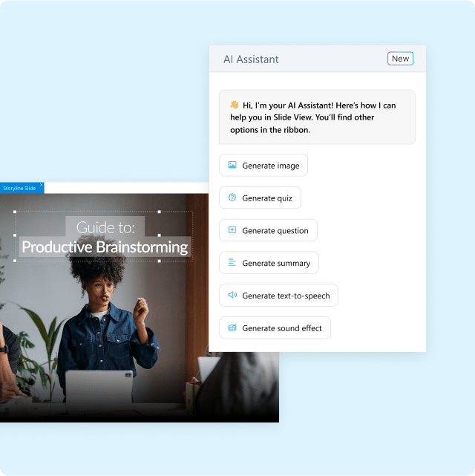475x476 pixels.
Task: Click the sound effect icon in the last button
Action: pos(232,328)
